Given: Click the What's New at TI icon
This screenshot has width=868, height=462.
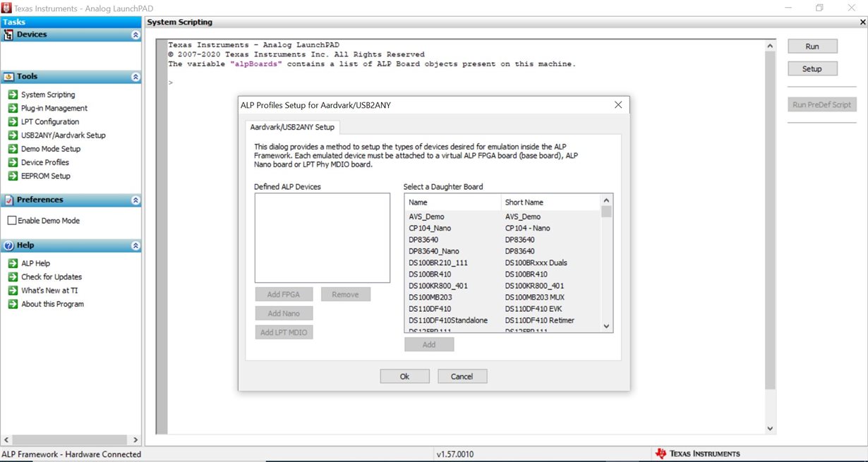Looking at the screenshot, I should (x=13, y=291).
